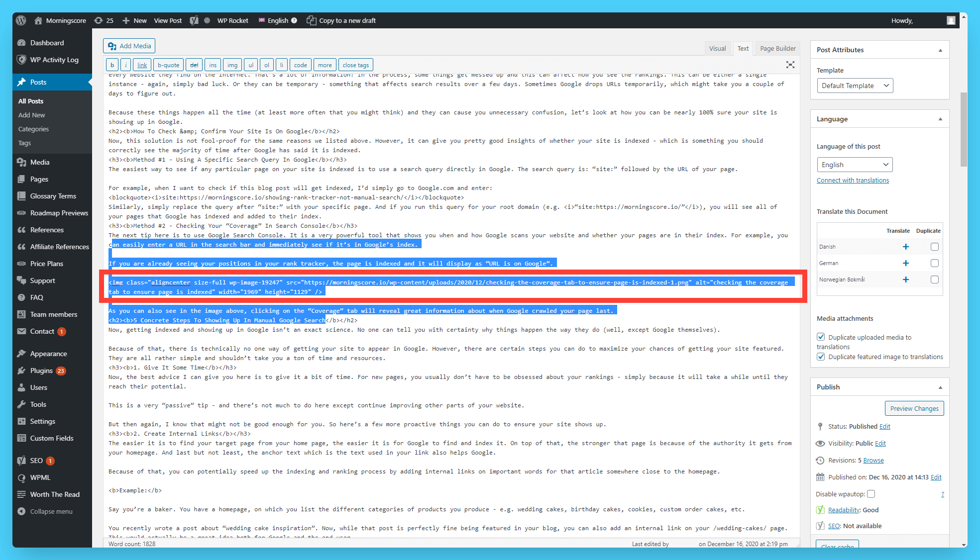Click the image insertion icon
This screenshot has height=560, width=980.
click(231, 65)
